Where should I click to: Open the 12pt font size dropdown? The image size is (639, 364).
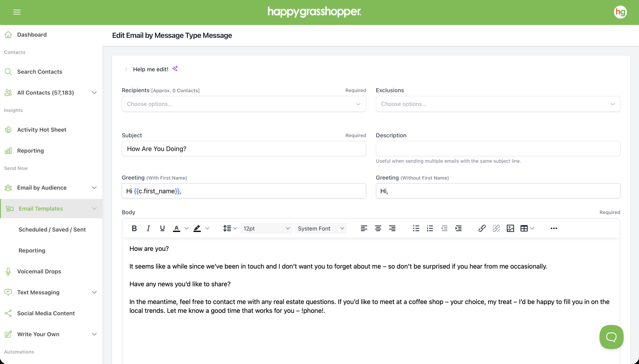(266, 228)
